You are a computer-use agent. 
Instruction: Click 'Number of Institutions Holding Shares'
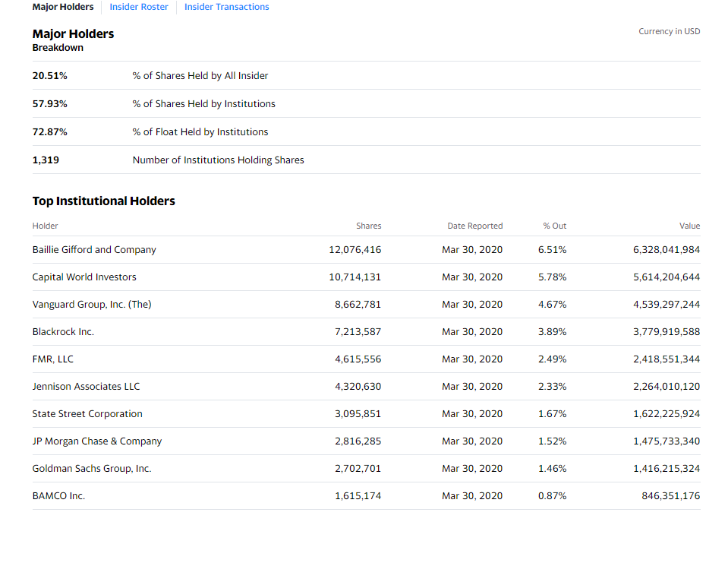click(x=218, y=160)
